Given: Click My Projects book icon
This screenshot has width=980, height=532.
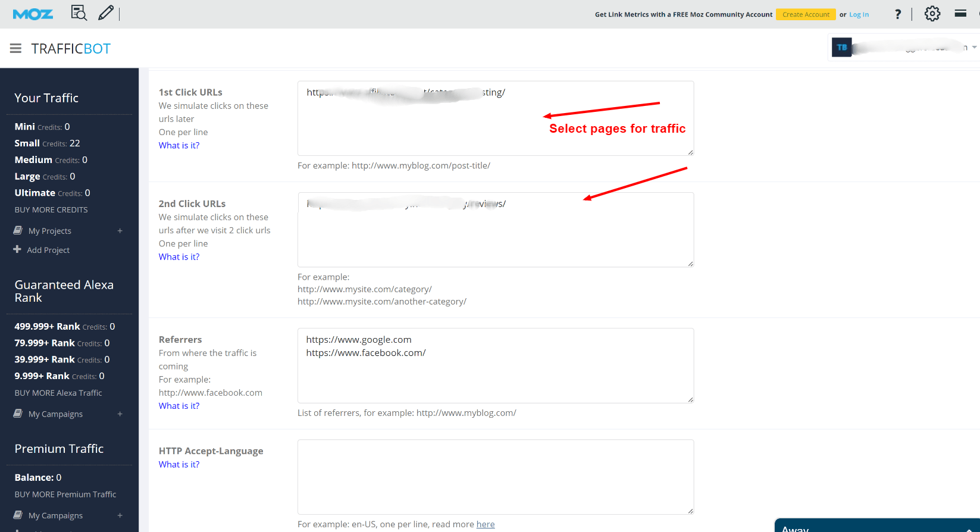Looking at the screenshot, I should 18,230.
